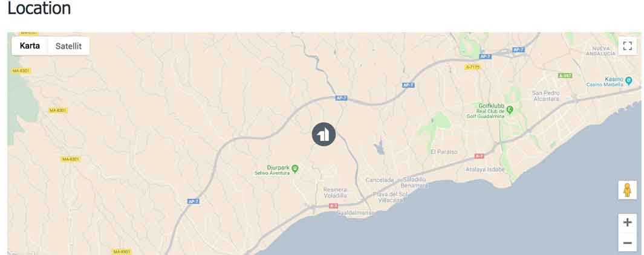Click the San Pedro Alcantara label

click(546, 95)
